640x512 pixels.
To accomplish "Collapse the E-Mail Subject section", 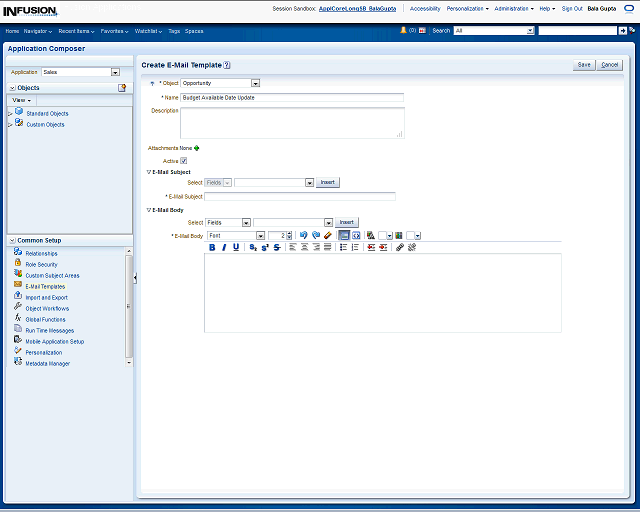I will tap(149, 172).
